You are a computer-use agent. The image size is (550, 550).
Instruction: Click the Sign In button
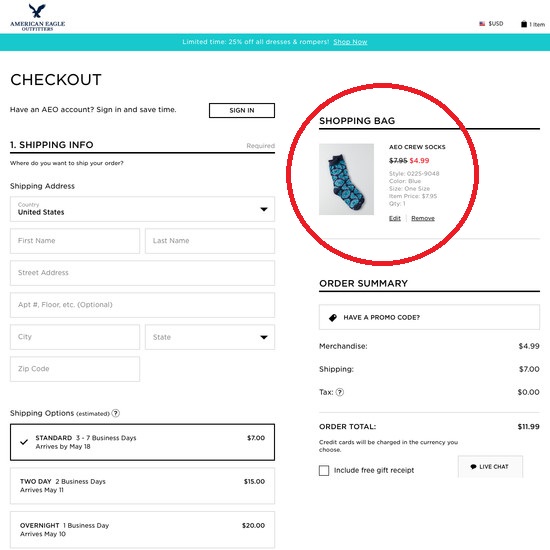click(x=242, y=110)
